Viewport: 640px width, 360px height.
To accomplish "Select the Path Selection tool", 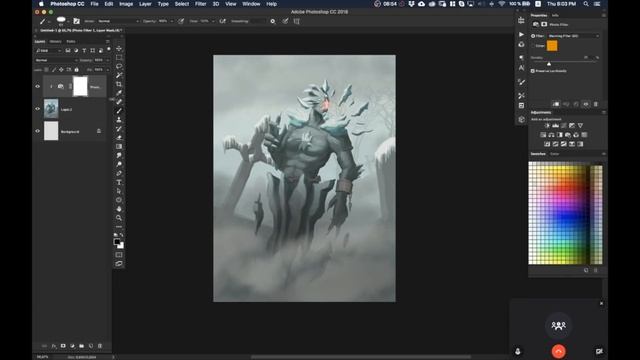I will click(x=119, y=191).
